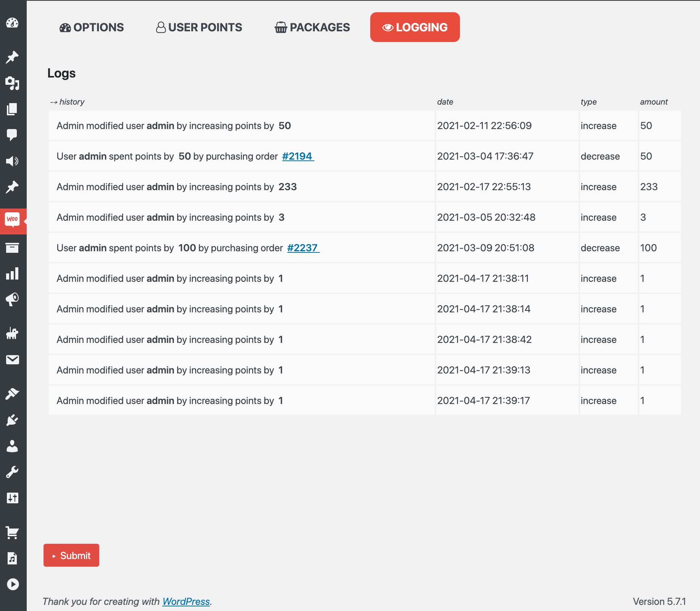This screenshot has width=700, height=611.
Task: Open the Marketing megaphone icon
Action: 12,300
